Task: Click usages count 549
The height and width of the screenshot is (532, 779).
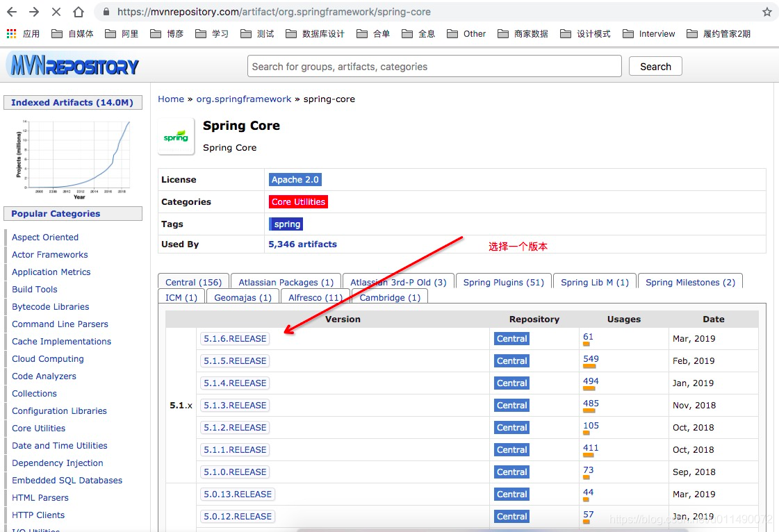Action: 591,358
